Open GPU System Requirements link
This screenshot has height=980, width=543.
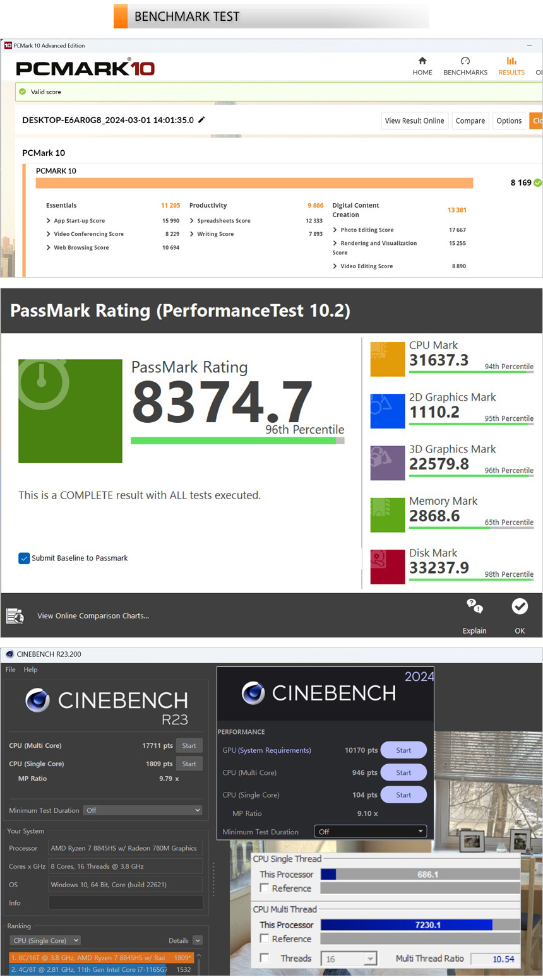pos(275,750)
